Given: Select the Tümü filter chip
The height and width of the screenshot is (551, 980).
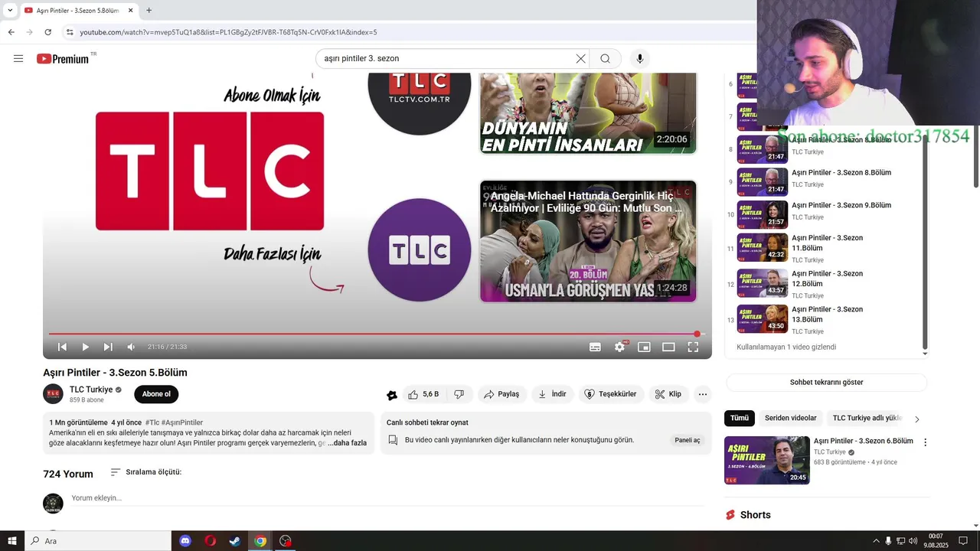Looking at the screenshot, I should click(x=740, y=418).
